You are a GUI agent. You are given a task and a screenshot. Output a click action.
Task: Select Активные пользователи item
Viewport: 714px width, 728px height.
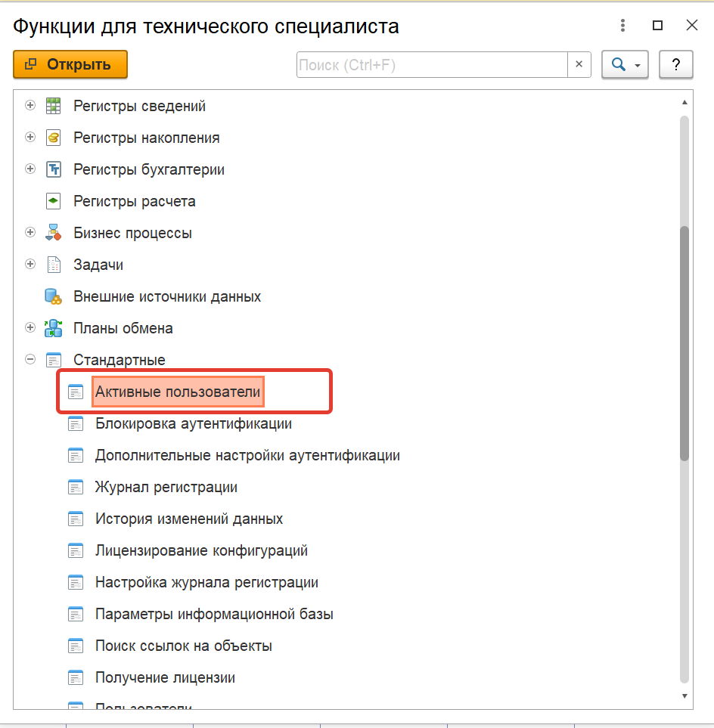[x=178, y=392]
